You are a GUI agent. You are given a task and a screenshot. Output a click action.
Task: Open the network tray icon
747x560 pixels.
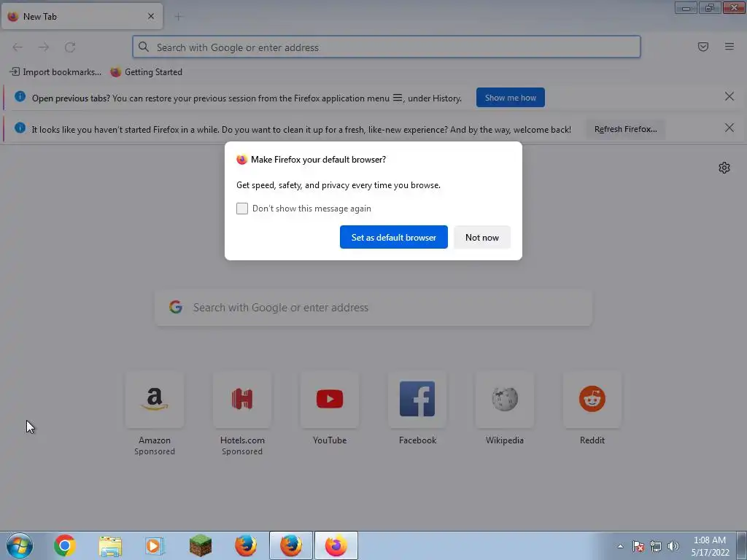[x=656, y=546]
